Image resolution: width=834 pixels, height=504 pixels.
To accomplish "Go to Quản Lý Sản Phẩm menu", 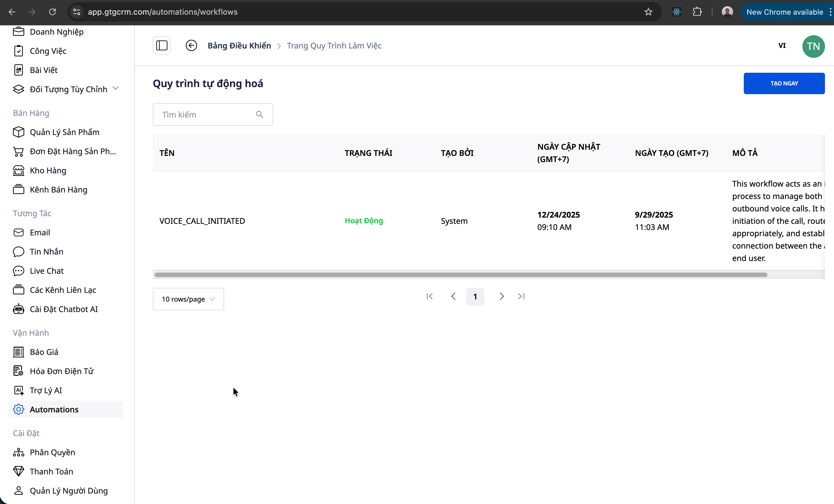I will tap(64, 132).
